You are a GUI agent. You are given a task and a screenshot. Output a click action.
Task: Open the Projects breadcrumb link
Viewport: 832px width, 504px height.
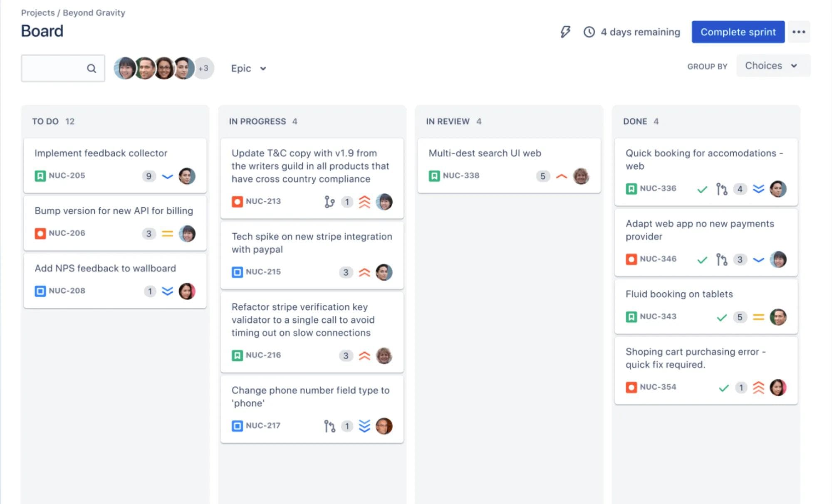coord(38,12)
